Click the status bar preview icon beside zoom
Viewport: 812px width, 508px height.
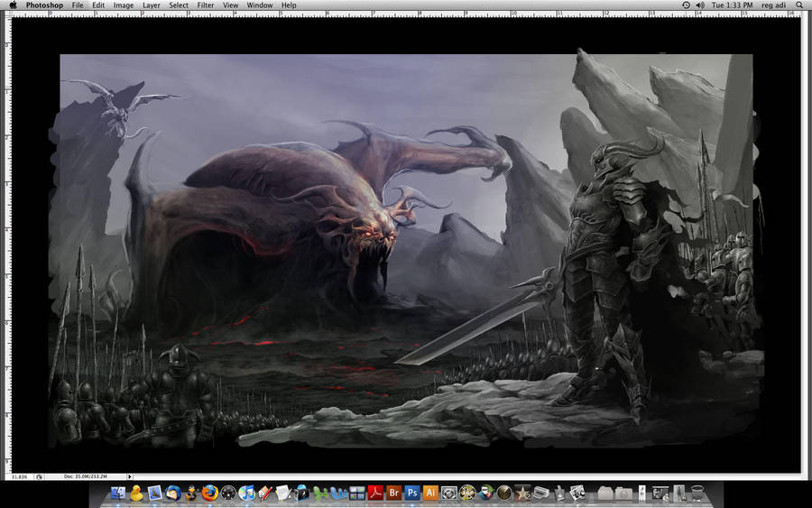[40, 476]
